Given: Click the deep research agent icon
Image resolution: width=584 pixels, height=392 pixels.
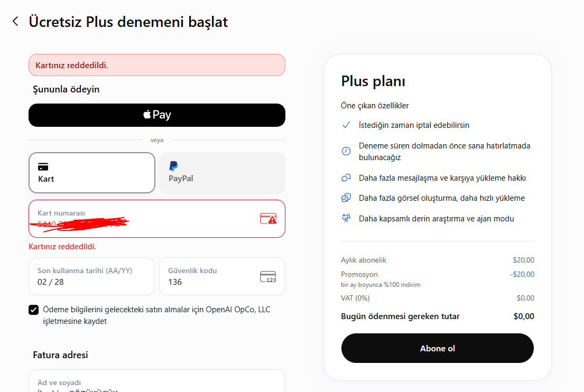Looking at the screenshot, I should [346, 218].
